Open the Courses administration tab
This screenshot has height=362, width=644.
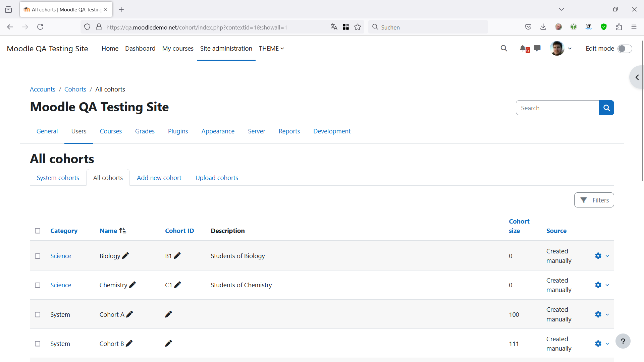111,131
